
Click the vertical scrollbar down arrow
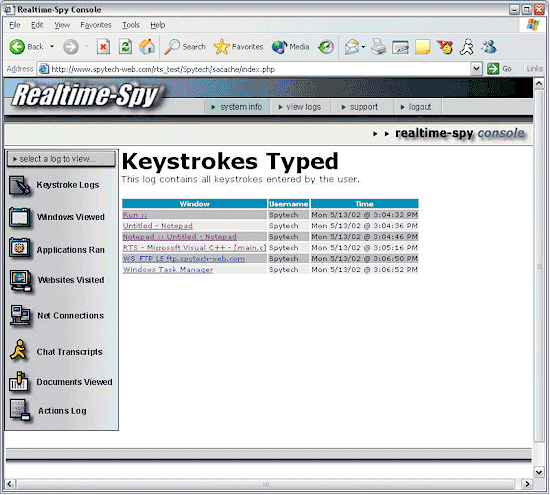coord(539,472)
